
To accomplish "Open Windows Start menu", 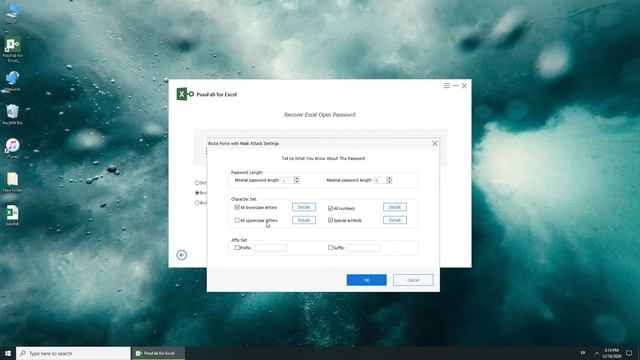I will point(8,353).
